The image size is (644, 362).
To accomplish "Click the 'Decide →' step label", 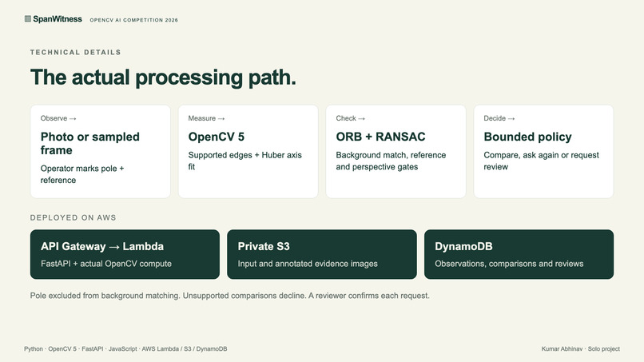I will click(499, 118).
